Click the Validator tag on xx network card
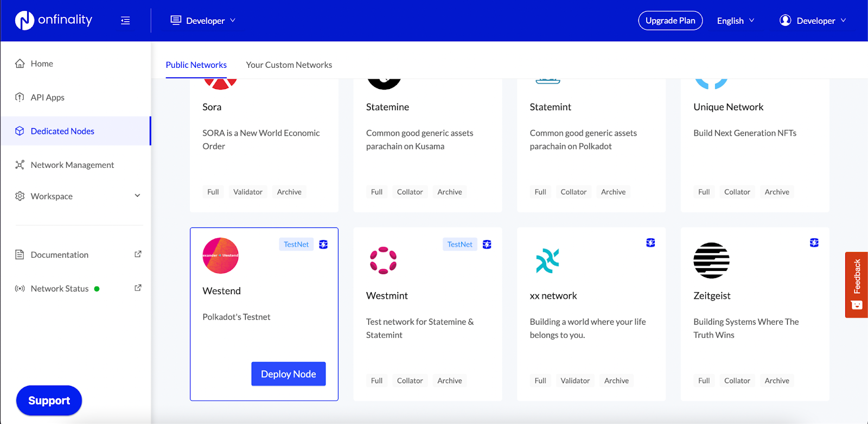This screenshot has width=868, height=424. pos(575,381)
